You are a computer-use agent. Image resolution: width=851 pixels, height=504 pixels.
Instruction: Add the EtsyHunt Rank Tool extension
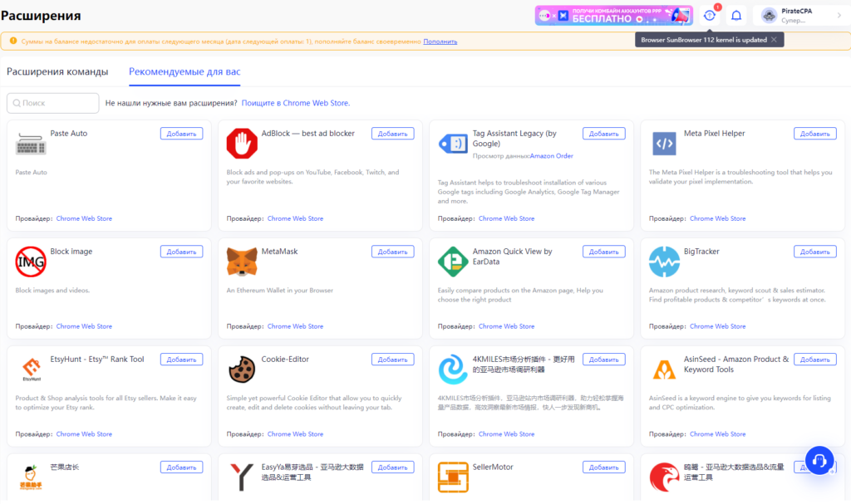[182, 360]
